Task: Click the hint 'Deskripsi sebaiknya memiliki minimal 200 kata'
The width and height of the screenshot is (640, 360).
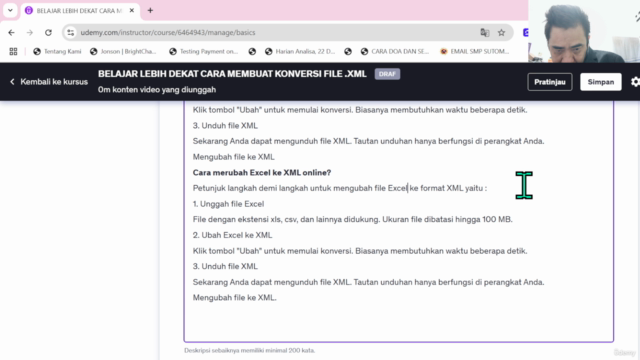Action: coord(249,350)
